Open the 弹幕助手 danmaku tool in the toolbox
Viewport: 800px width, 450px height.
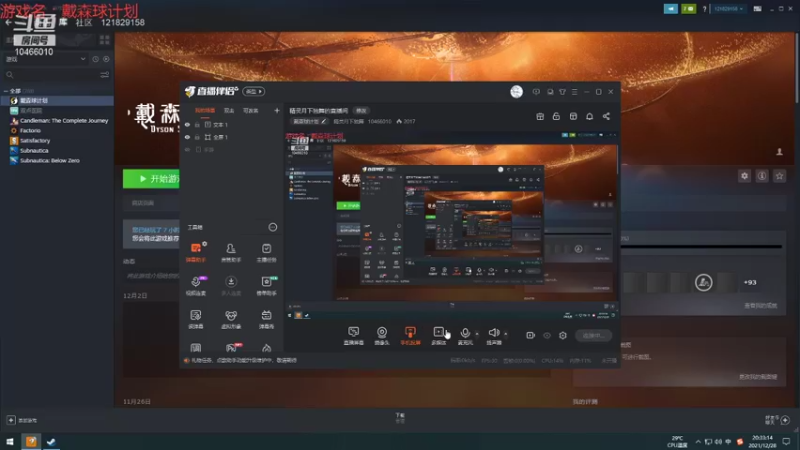(x=196, y=252)
